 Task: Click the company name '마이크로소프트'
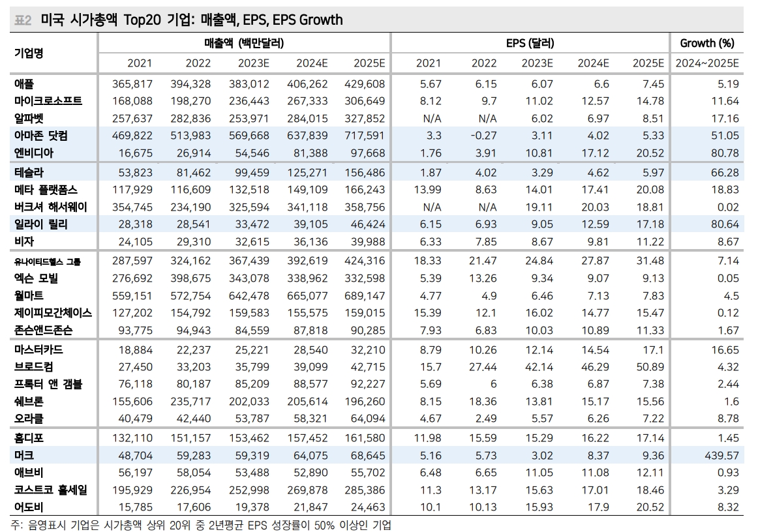point(48,101)
